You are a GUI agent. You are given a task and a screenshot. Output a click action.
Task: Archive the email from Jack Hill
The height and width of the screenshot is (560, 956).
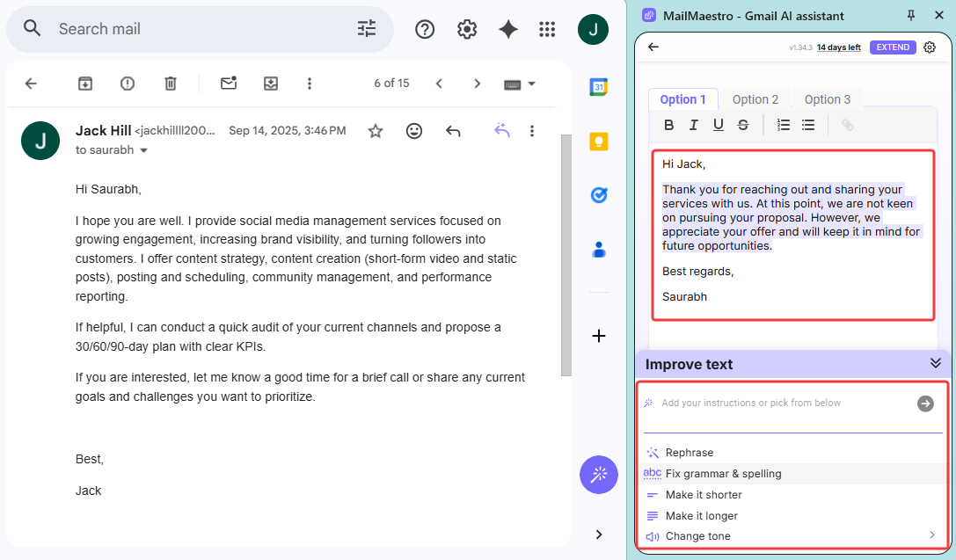pos(84,84)
